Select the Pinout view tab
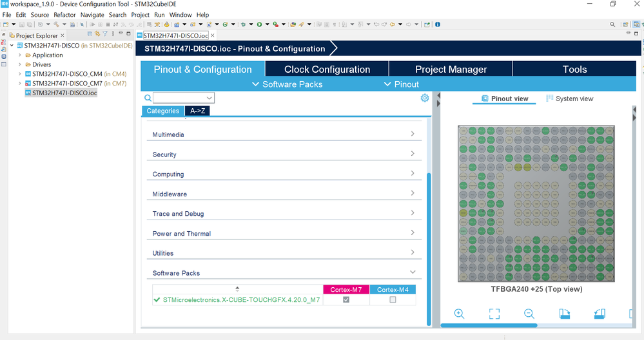Viewport: 644px width, 340px height. [x=504, y=99]
